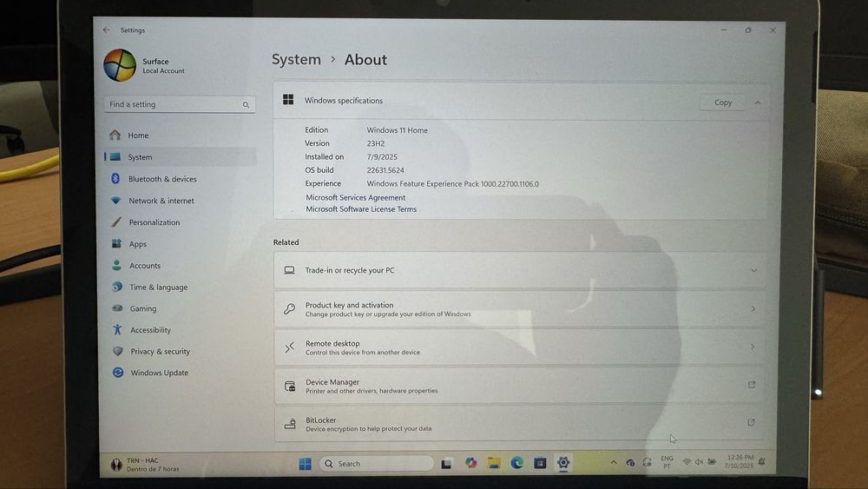Open Apps settings page
The width and height of the screenshot is (868, 489).
(180, 244)
